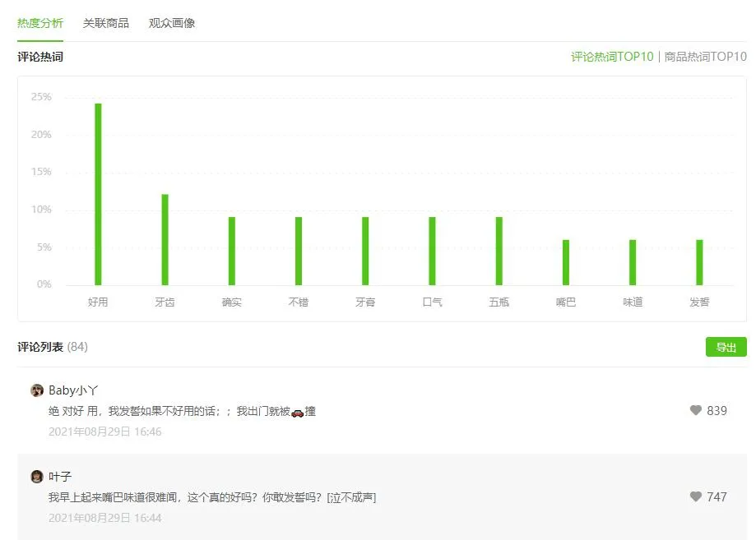Select the 热度分析 tab
The width and height of the screenshot is (756, 540).
click(x=39, y=24)
